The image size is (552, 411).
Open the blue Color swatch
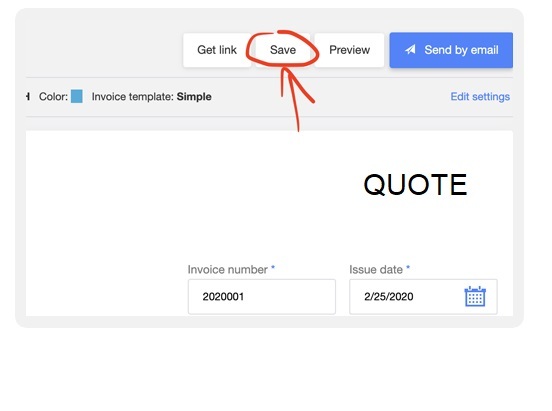point(77,96)
